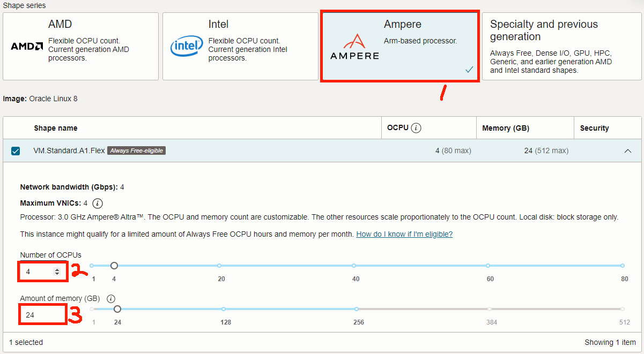Open How do I know if I'm eligible link
The height and width of the screenshot is (354, 644).
point(404,234)
